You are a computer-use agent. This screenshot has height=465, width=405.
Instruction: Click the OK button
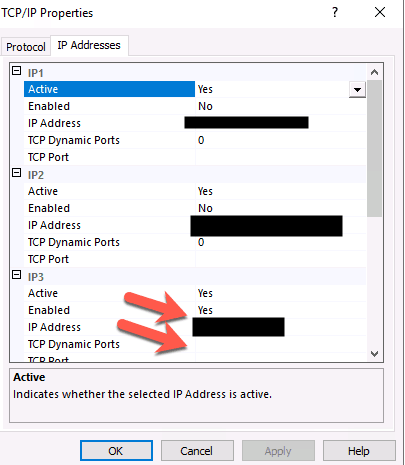pos(116,451)
